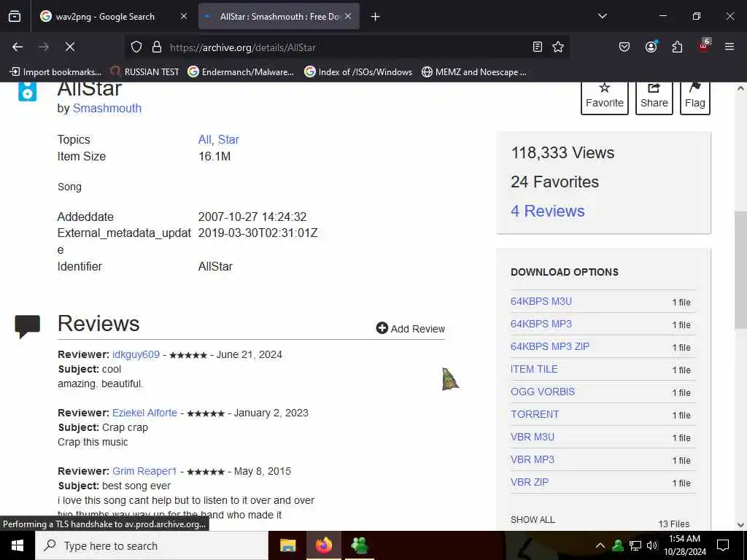Open extensions puzzle icon
The width and height of the screenshot is (747, 560).
pos(677,47)
